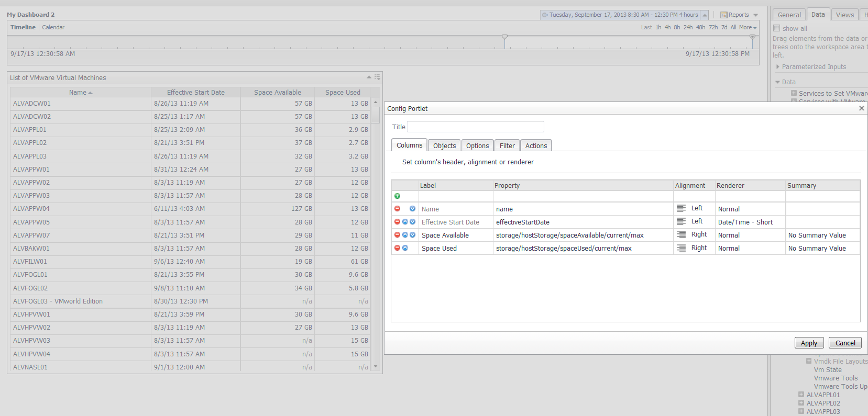
Task: Expand the Parameterized Inputs section
Action: [x=777, y=67]
